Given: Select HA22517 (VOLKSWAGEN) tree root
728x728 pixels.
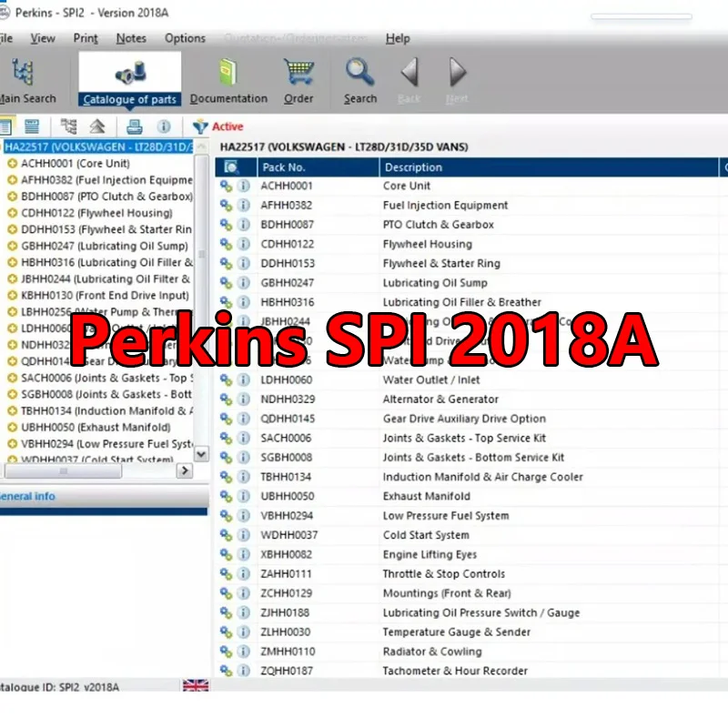Looking at the screenshot, I should coord(98,147).
